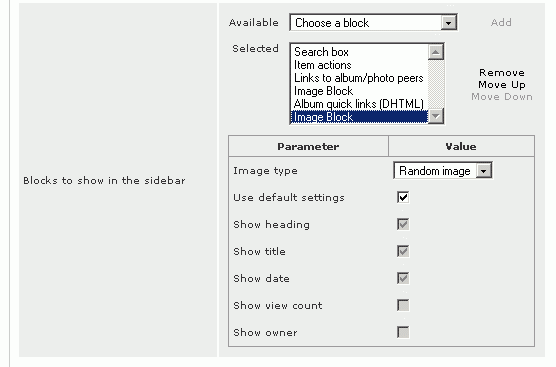This screenshot has width=556, height=367.
Task: Click the 'Choose a block' combo box
Action: pyautogui.click(x=373, y=23)
